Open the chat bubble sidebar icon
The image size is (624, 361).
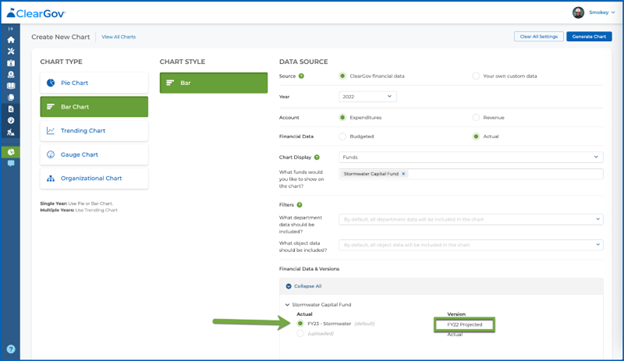point(11,164)
